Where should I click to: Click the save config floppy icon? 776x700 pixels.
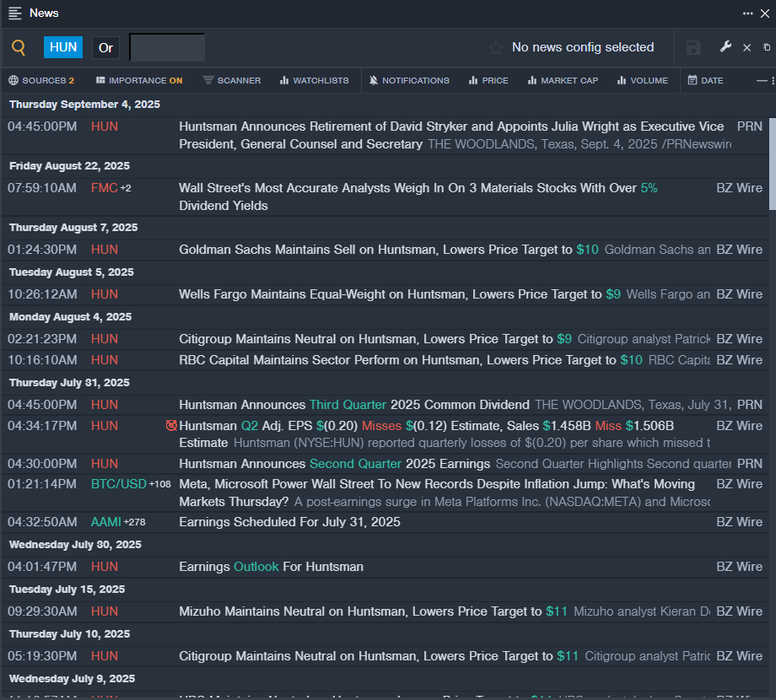[x=693, y=47]
